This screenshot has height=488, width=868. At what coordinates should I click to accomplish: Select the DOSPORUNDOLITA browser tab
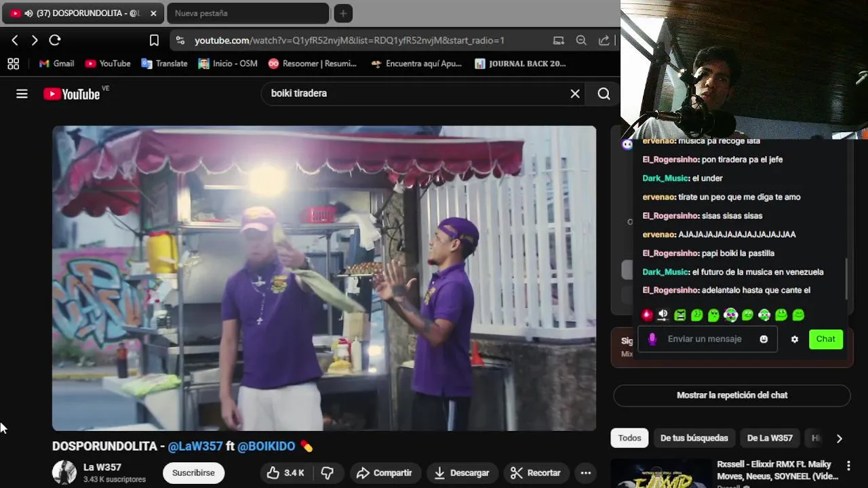[81, 14]
